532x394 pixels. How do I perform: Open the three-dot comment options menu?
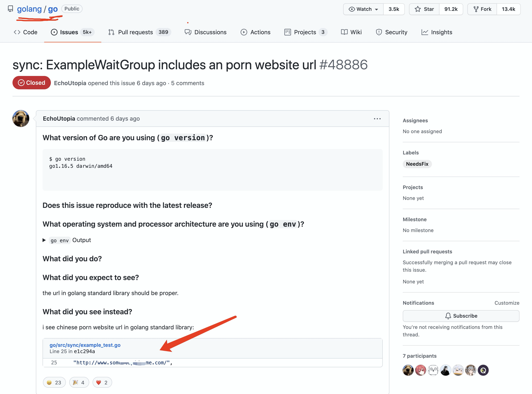coord(377,119)
